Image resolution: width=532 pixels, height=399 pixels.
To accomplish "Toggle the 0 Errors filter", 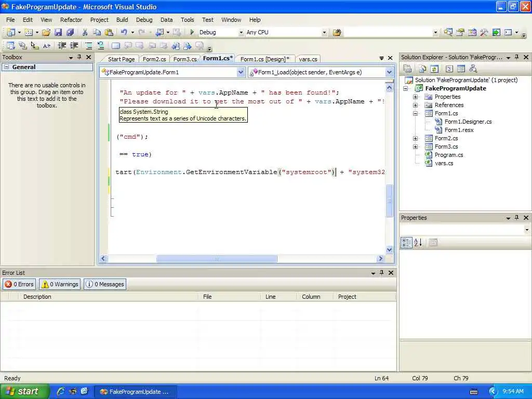I will (x=19, y=284).
